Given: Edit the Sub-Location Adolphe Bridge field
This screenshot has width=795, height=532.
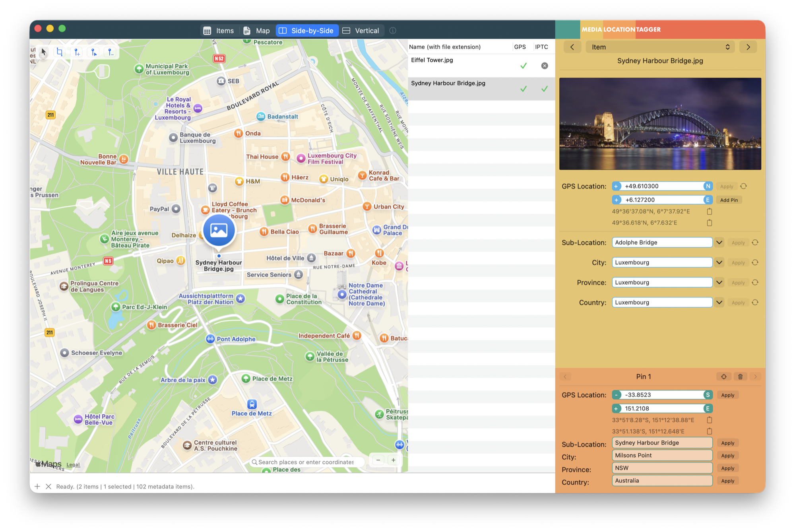Looking at the screenshot, I should [662, 243].
